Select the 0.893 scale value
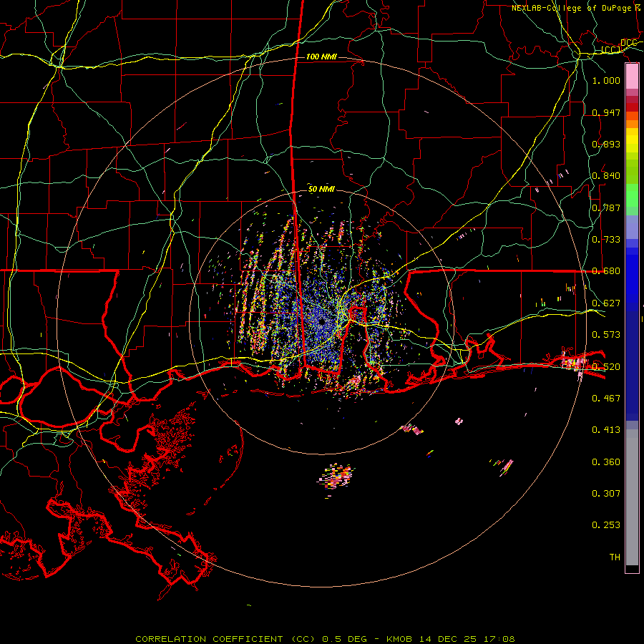644x644 pixels. 606,144
